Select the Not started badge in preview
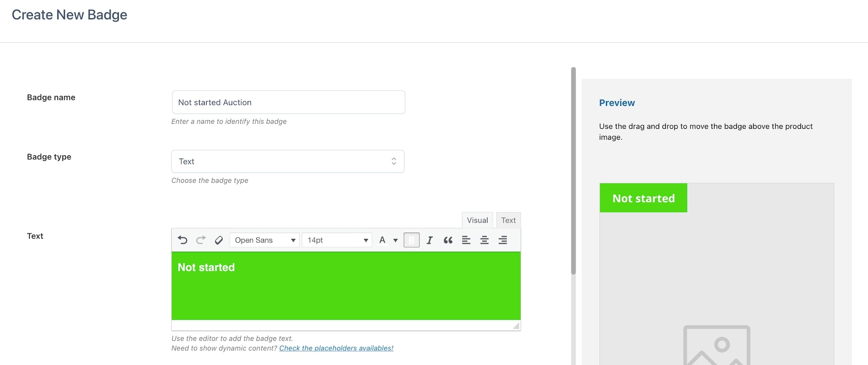Viewport: 868px width, 365px height. pos(643,198)
